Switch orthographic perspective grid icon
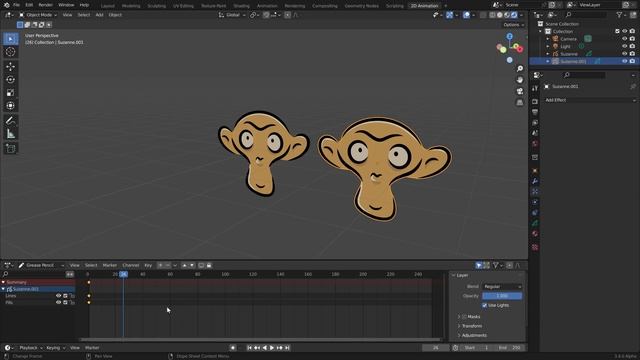This screenshot has height=360, width=640. [x=520, y=102]
